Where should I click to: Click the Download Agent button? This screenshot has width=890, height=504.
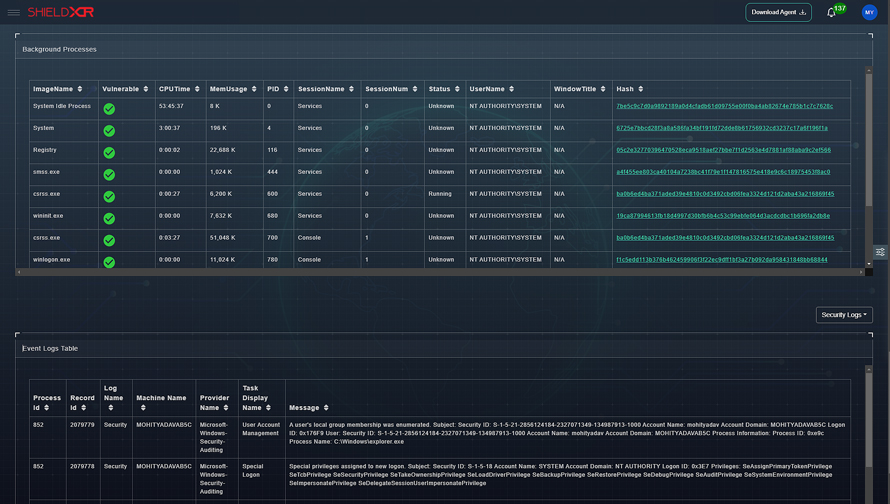click(x=778, y=12)
